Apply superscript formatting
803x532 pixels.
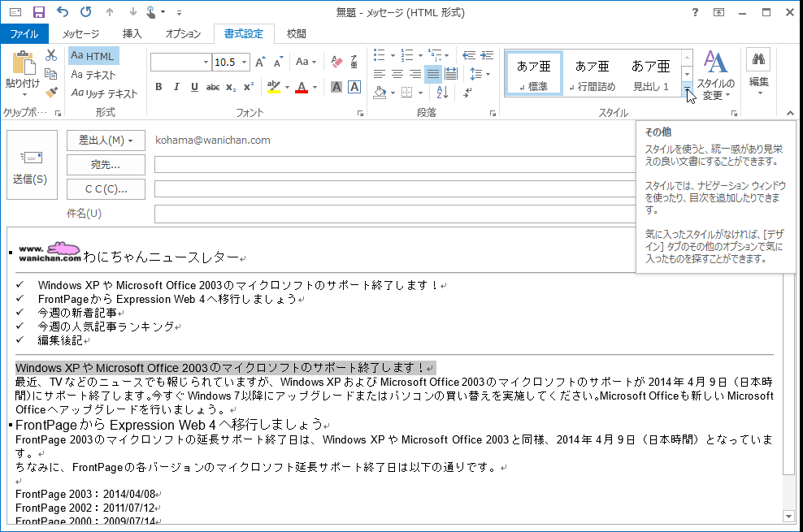tap(249, 87)
